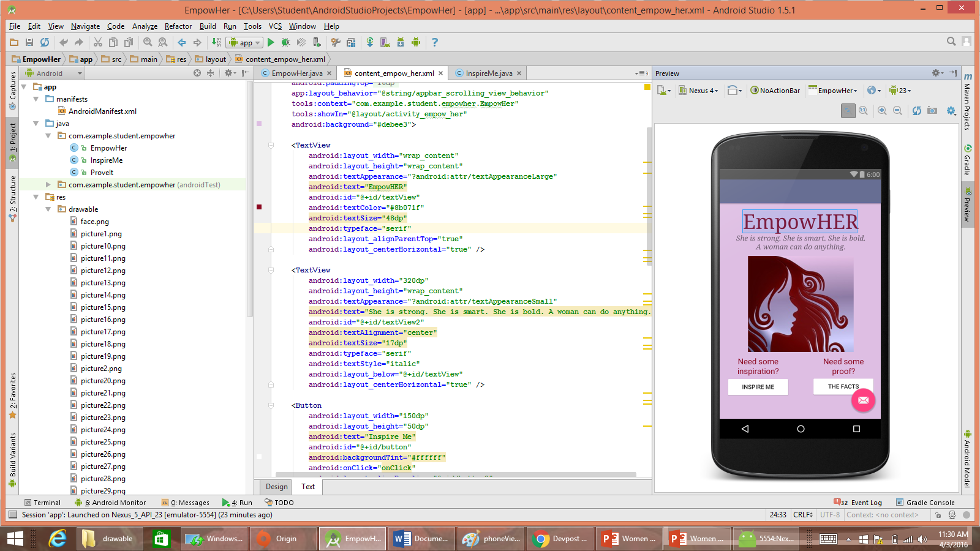Capture preview screenshot with camera icon
This screenshot has height=551, width=980.
[x=932, y=111]
